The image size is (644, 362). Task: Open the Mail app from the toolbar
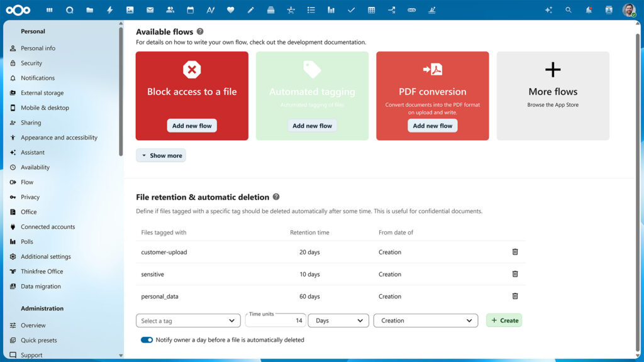(150, 9)
